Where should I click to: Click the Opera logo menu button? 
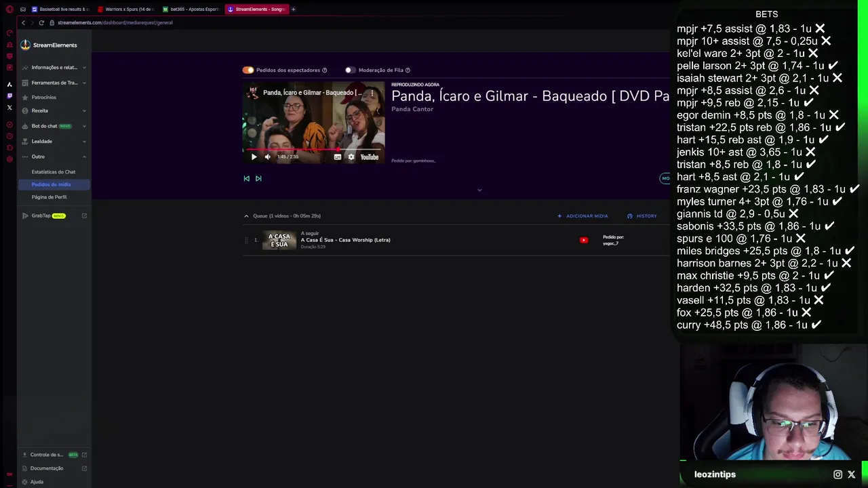[9, 9]
